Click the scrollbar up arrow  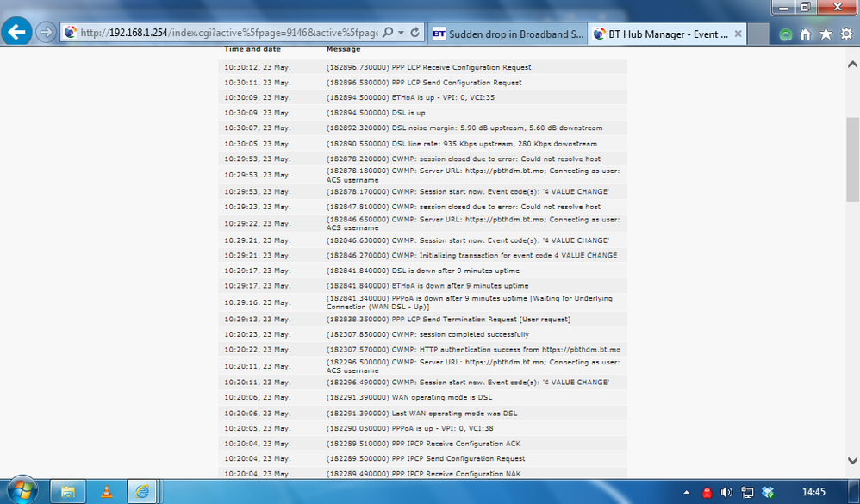852,64
